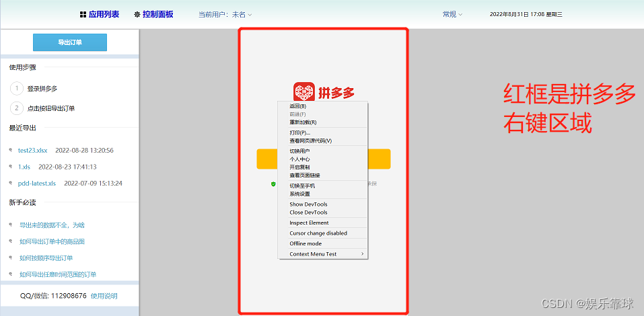Click the circled number 1 step icon
This screenshot has width=644, height=316.
pyautogui.click(x=16, y=88)
